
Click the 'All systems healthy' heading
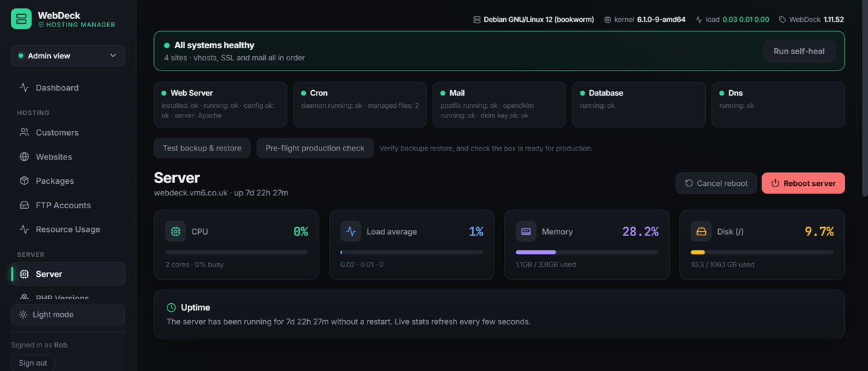pos(214,45)
